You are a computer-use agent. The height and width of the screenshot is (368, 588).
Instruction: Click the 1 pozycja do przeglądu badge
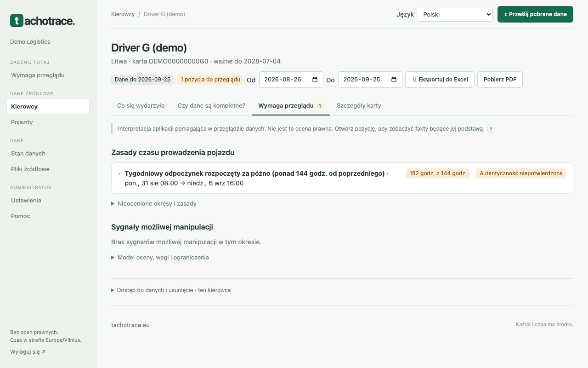pyautogui.click(x=210, y=80)
